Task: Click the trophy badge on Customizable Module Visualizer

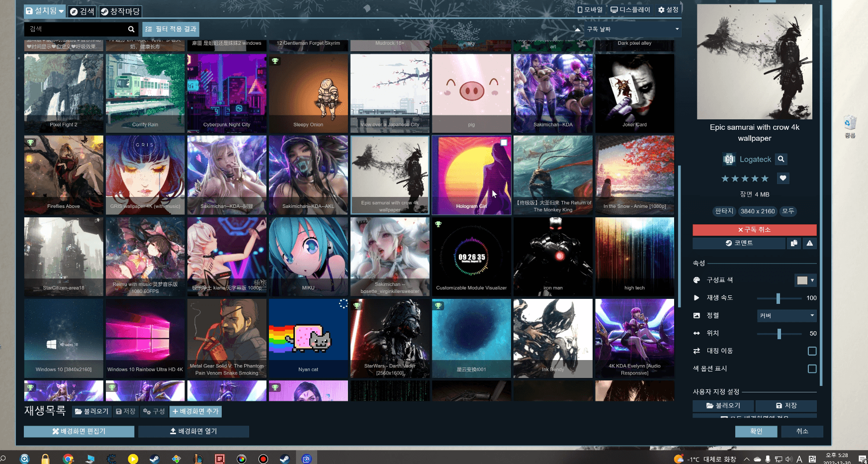Action: pos(438,224)
